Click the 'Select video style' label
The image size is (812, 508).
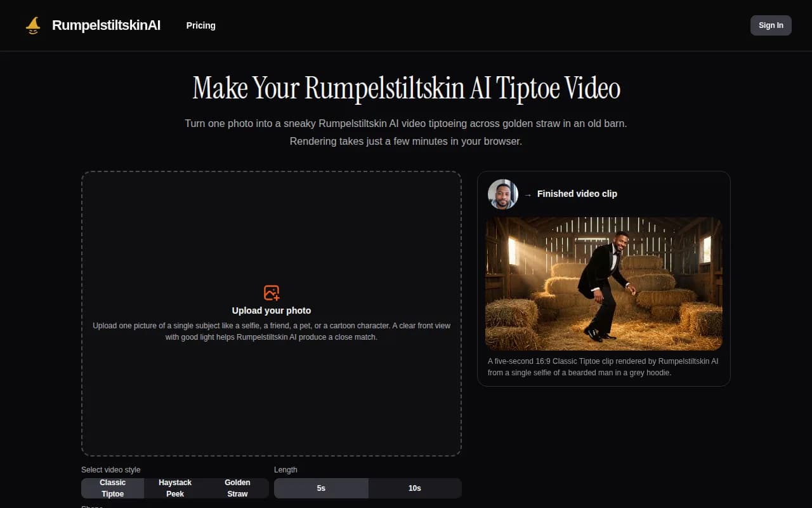(x=111, y=470)
